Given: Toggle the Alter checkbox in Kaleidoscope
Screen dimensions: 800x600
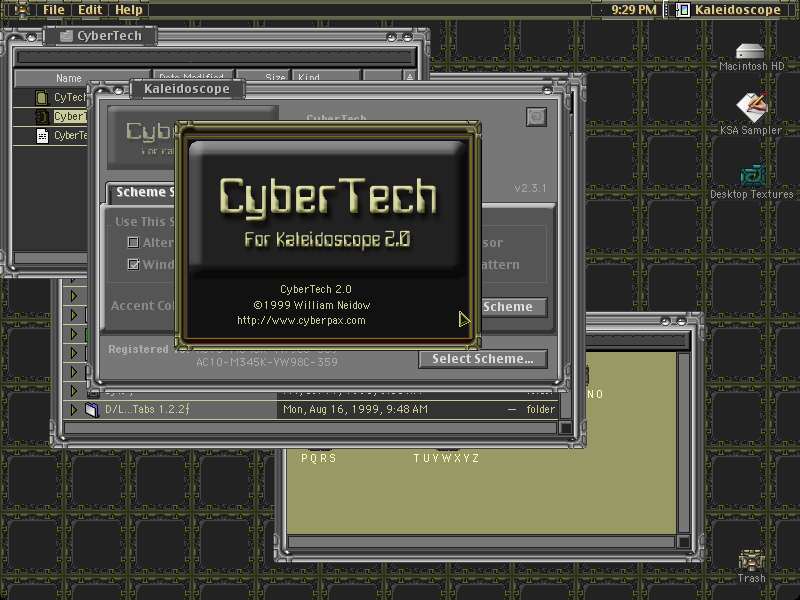Looking at the screenshot, I should point(133,242).
